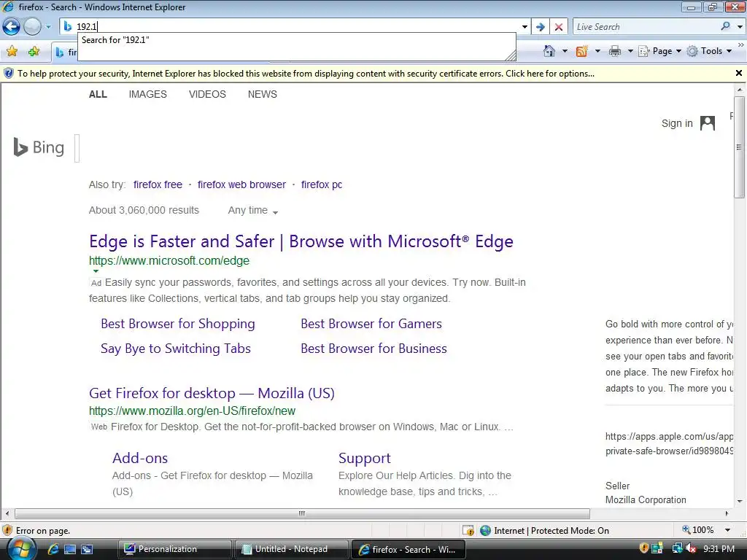The width and height of the screenshot is (747, 560).
Task: Click the Bing logo
Action: (39, 147)
